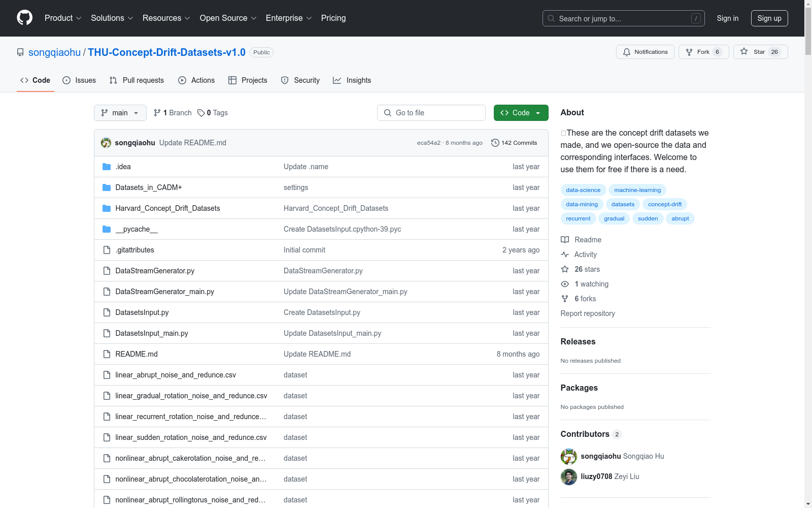This screenshot has width=812, height=508.
Task: Click the 'Update .name' commit message
Action: pos(306,167)
